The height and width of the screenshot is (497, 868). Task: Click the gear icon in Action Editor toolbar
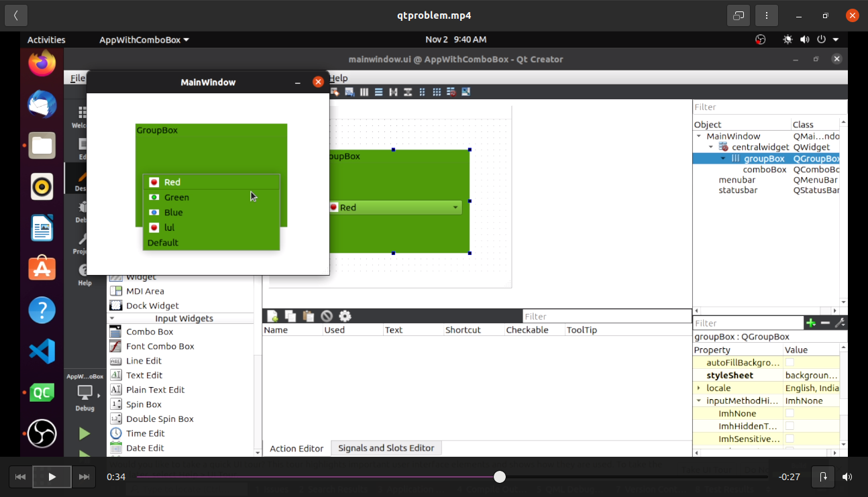pos(345,316)
